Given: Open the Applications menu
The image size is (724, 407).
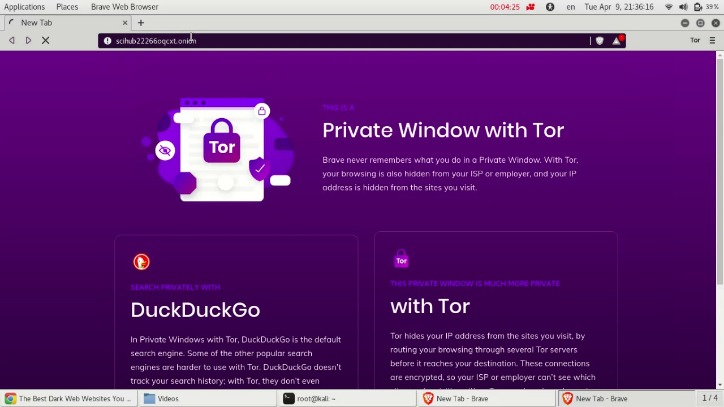Looking at the screenshot, I should pos(24,7).
